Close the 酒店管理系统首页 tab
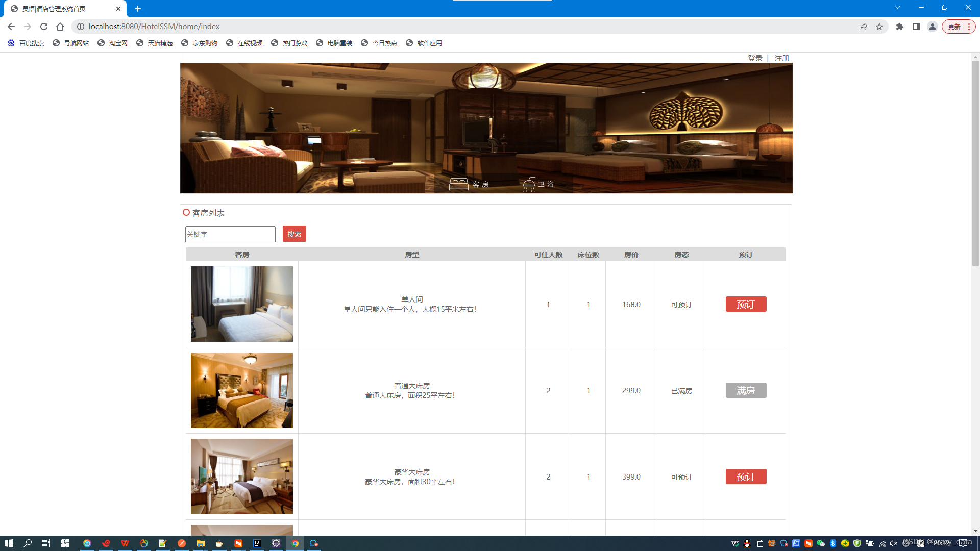 pyautogui.click(x=118, y=9)
